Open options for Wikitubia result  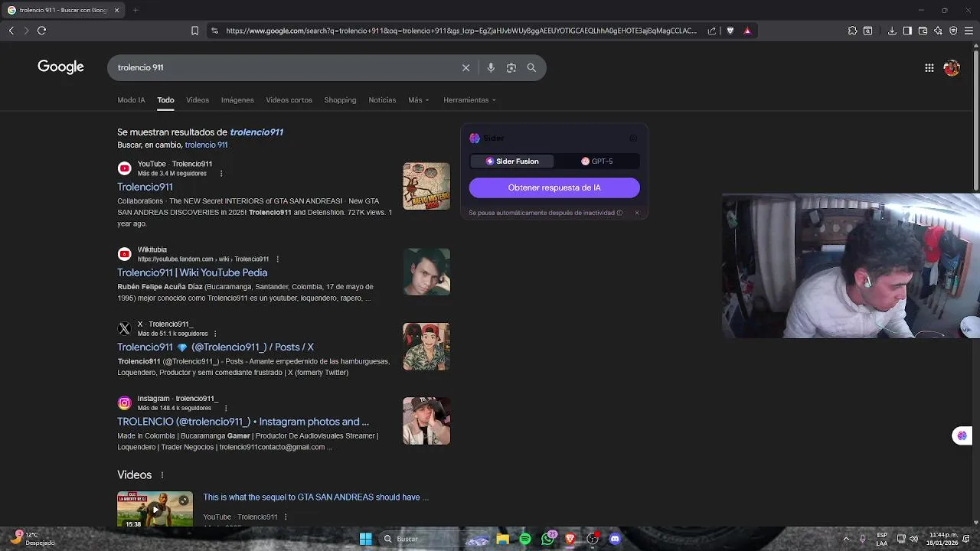pos(277,259)
